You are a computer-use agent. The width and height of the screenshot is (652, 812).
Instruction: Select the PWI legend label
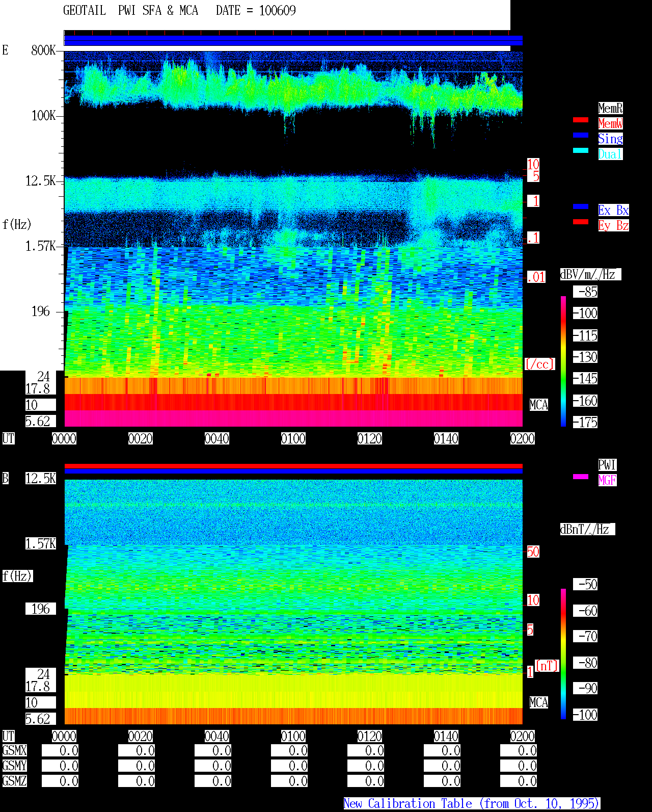(607, 465)
